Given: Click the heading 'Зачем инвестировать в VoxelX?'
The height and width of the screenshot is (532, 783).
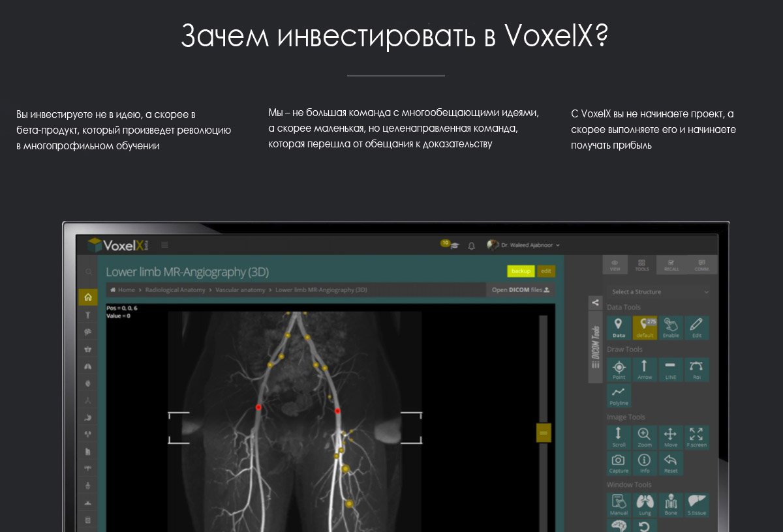Looking at the screenshot, I should 395,36.
